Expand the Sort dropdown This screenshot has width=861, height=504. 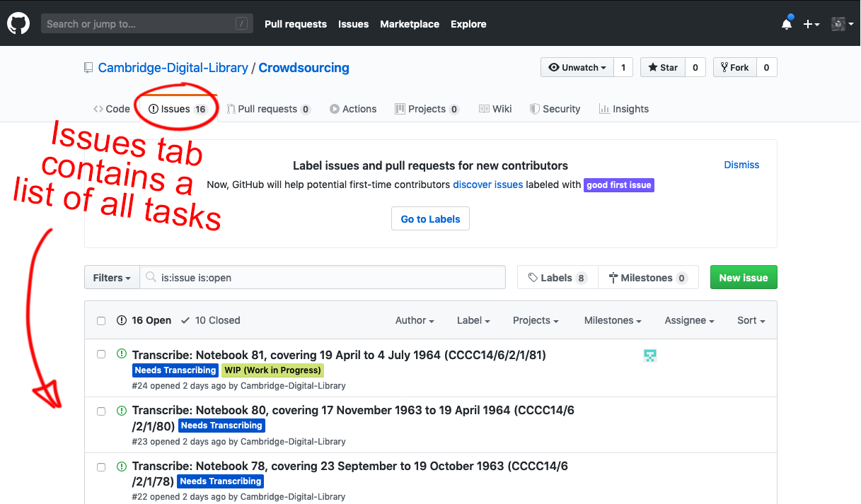751,320
